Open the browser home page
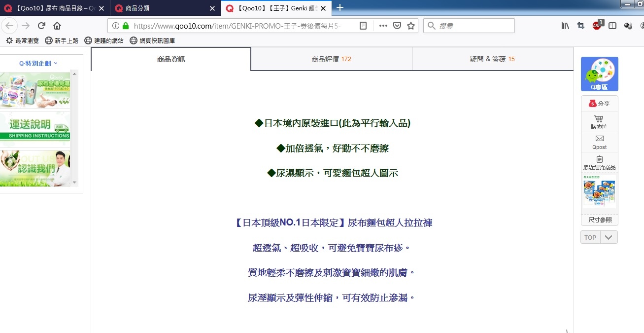Screen dimensions: 644x333 pos(57,26)
